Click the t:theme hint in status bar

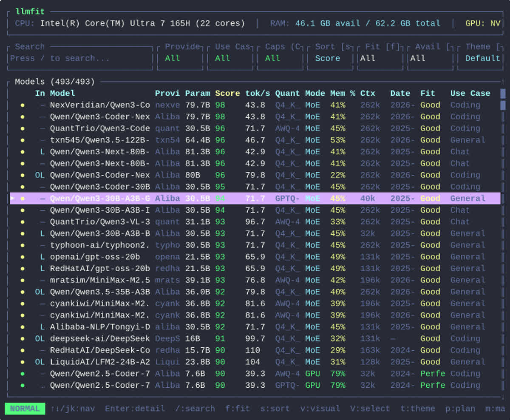coord(418,409)
